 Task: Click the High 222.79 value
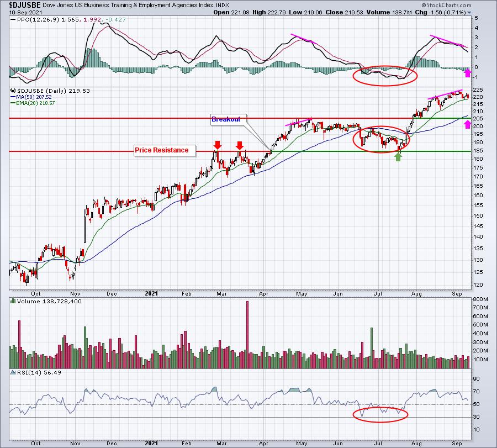click(x=269, y=12)
